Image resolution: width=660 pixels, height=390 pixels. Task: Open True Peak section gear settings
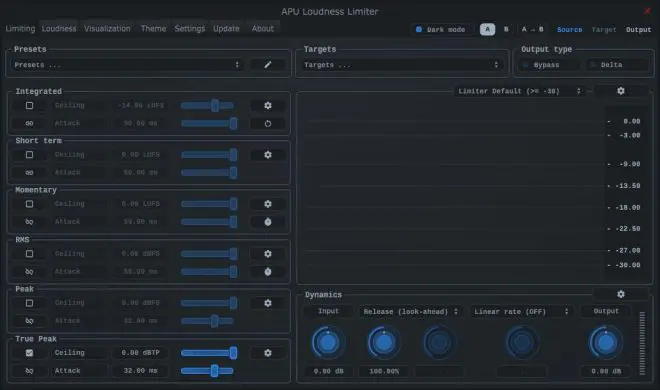(x=268, y=353)
